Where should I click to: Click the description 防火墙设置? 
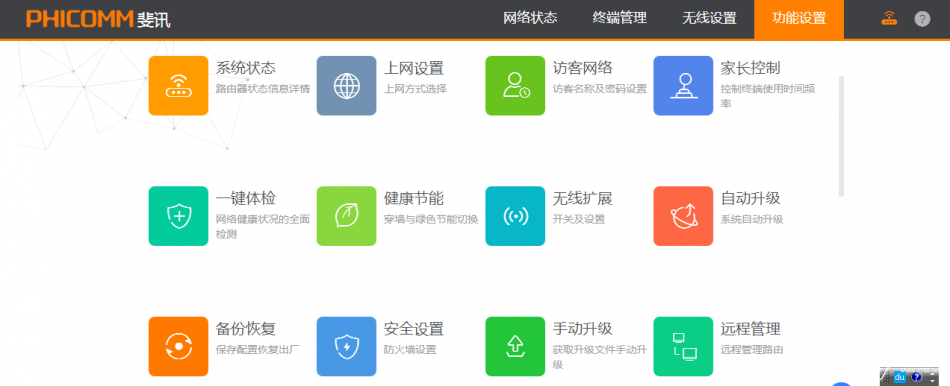(x=410, y=350)
